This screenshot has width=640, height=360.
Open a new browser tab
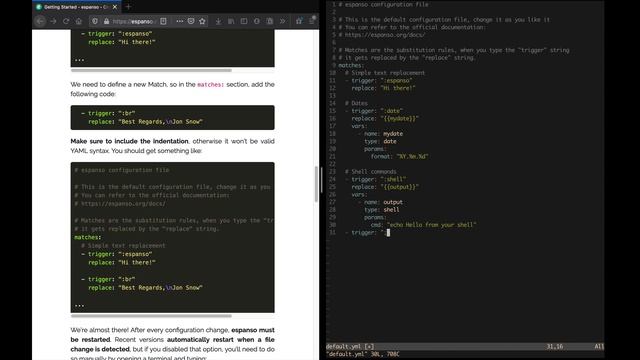[x=128, y=7]
